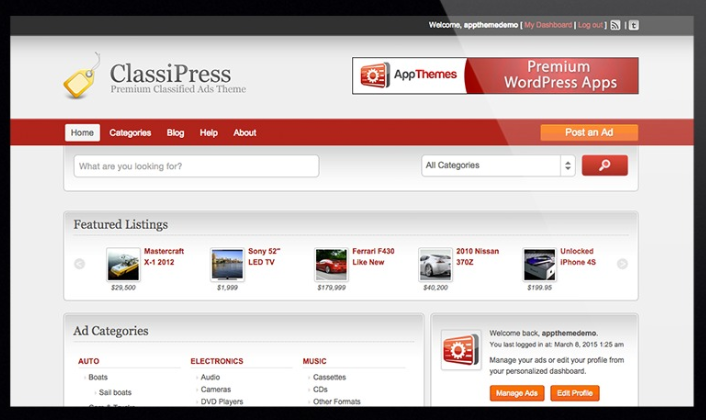The image size is (706, 420).
Task: Click the Manage Ads button
Action: [x=517, y=393]
